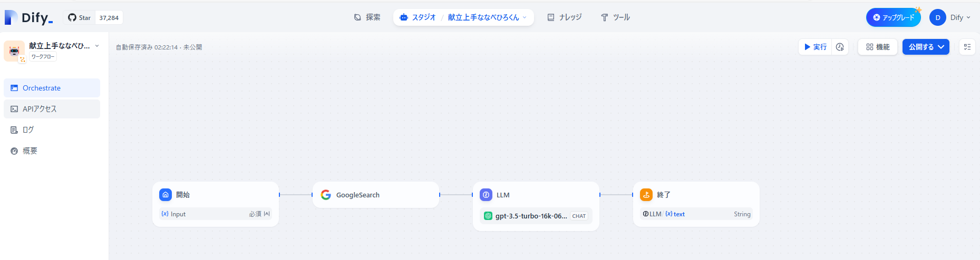This screenshot has height=260, width=980.
Task: Click the 実行 run button
Action: (x=816, y=47)
